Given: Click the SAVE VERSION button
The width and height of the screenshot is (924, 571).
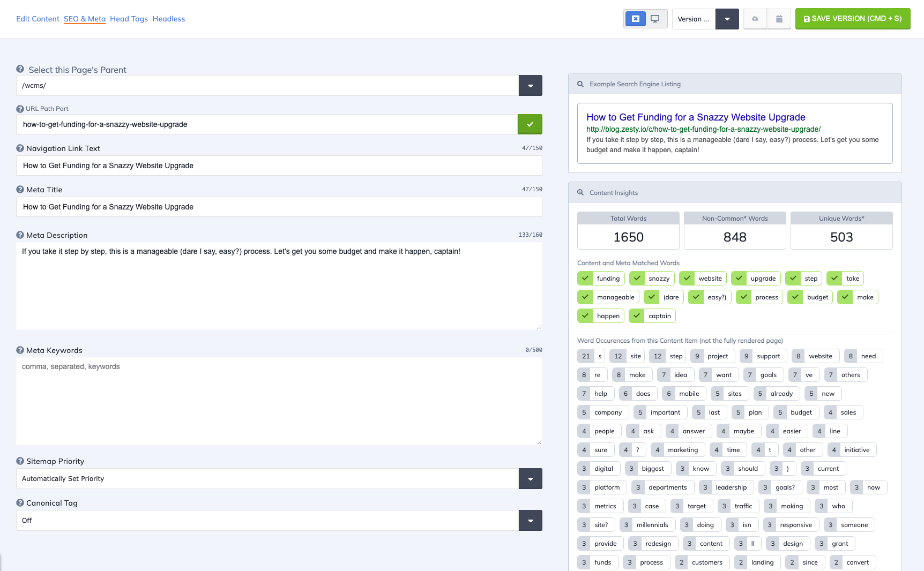Looking at the screenshot, I should [852, 18].
